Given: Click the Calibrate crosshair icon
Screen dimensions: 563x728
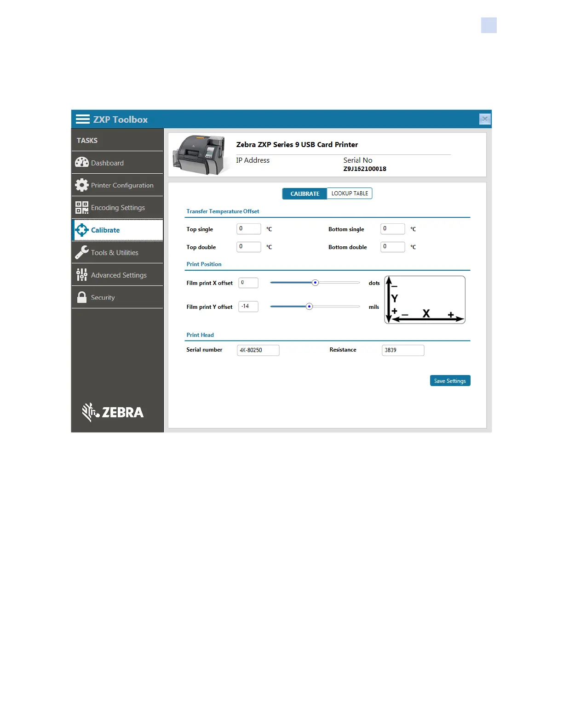Looking at the screenshot, I should [82, 230].
